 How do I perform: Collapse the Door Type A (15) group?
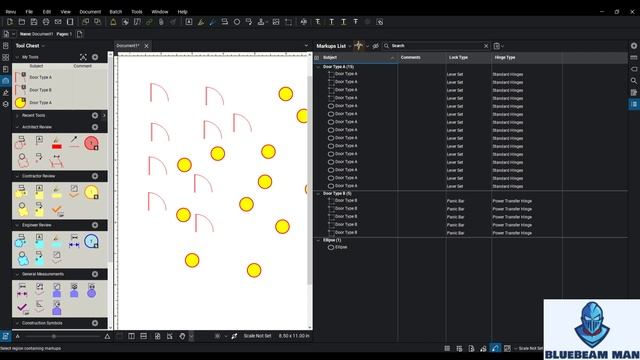click(x=318, y=67)
